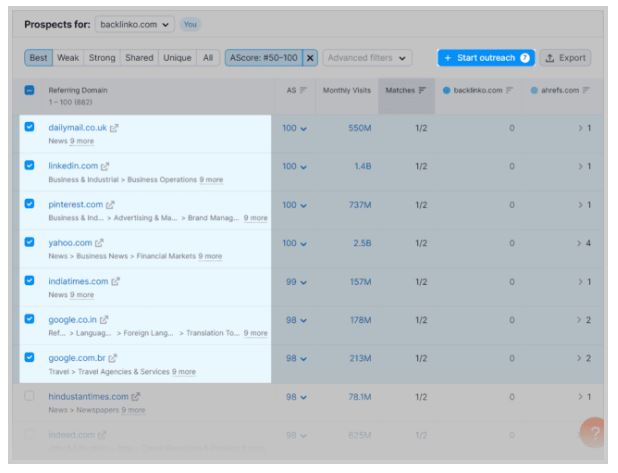Open external link icon next to google.co.in

click(104, 320)
